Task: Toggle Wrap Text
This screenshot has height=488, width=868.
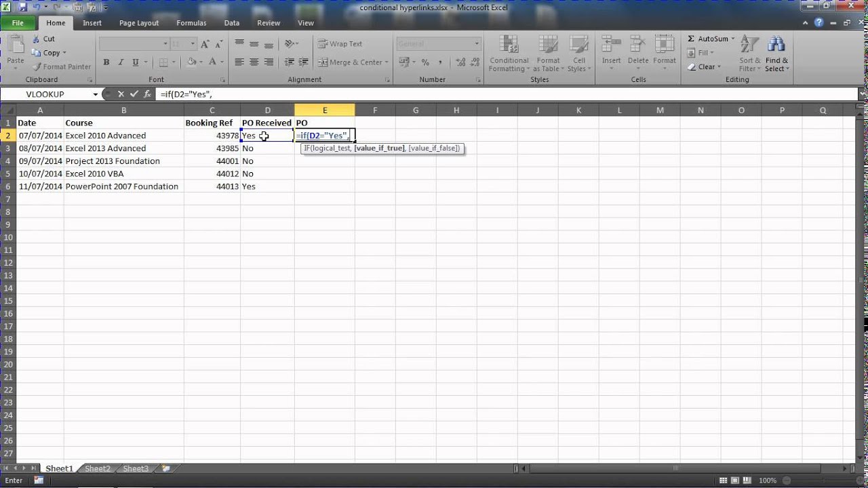Action: click(x=340, y=43)
